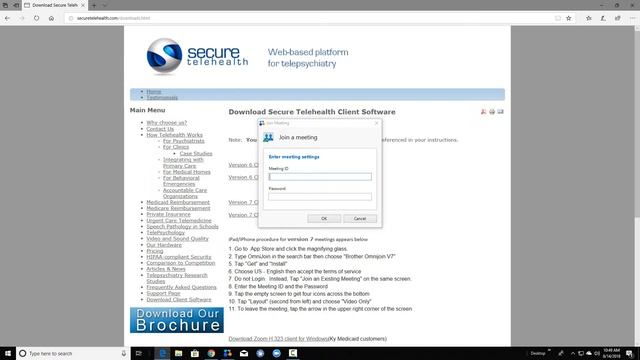640x360 pixels.
Task: Open the Our Hardware link
Action: coord(164,245)
